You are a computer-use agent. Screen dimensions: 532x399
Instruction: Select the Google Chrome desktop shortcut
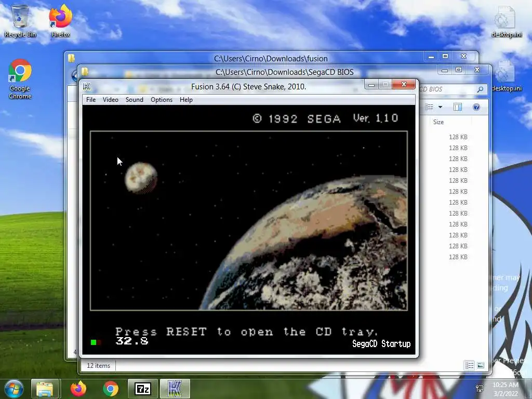(20, 79)
